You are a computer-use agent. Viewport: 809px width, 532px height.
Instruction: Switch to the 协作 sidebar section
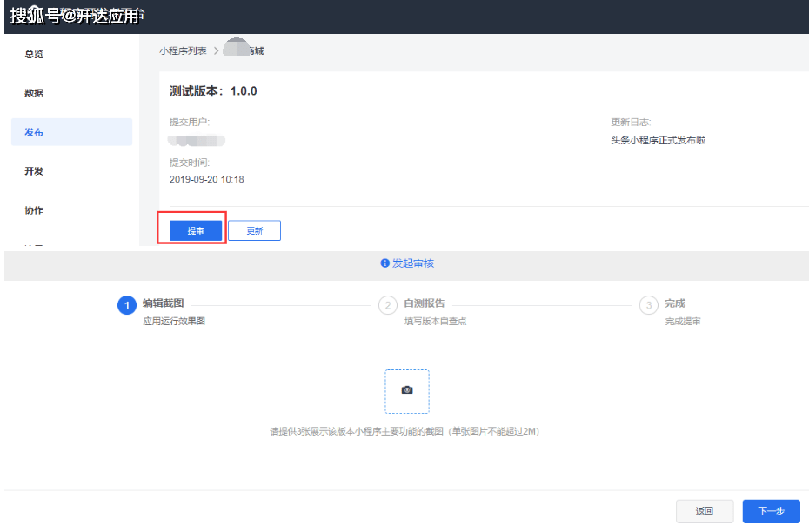coord(34,210)
